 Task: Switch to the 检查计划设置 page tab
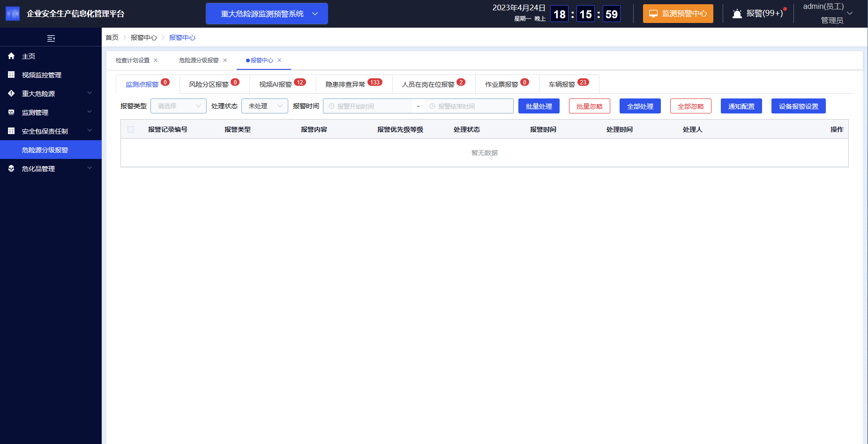coord(133,60)
